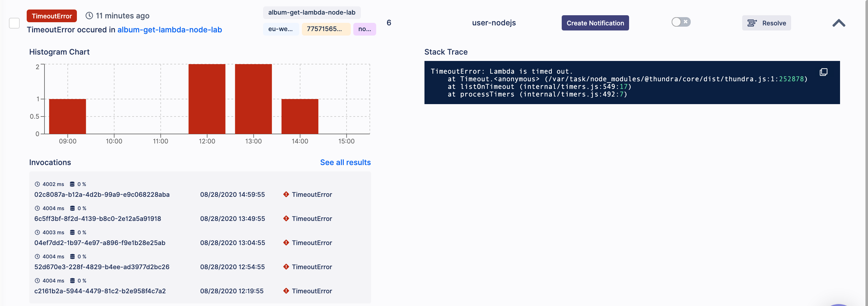This screenshot has height=306, width=868.
Task: Click the clock icon next to 4002 ms
Action: [x=37, y=184]
